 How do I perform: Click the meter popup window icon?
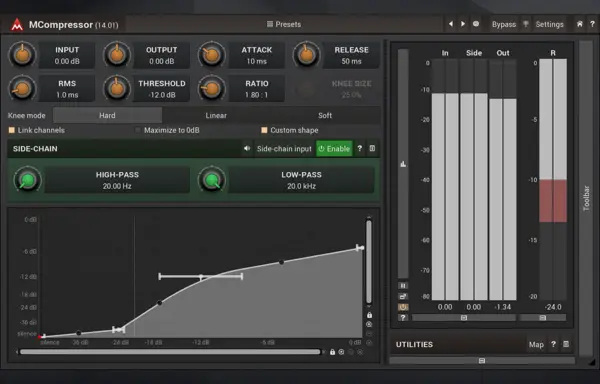click(403, 296)
